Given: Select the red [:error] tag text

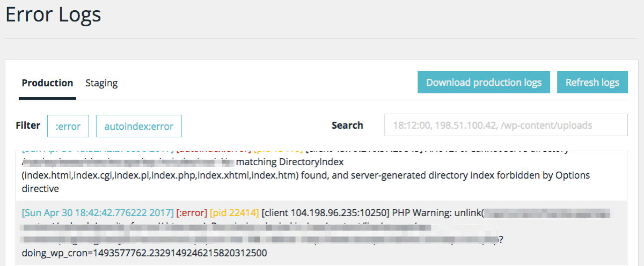Looking at the screenshot, I should point(192,213).
